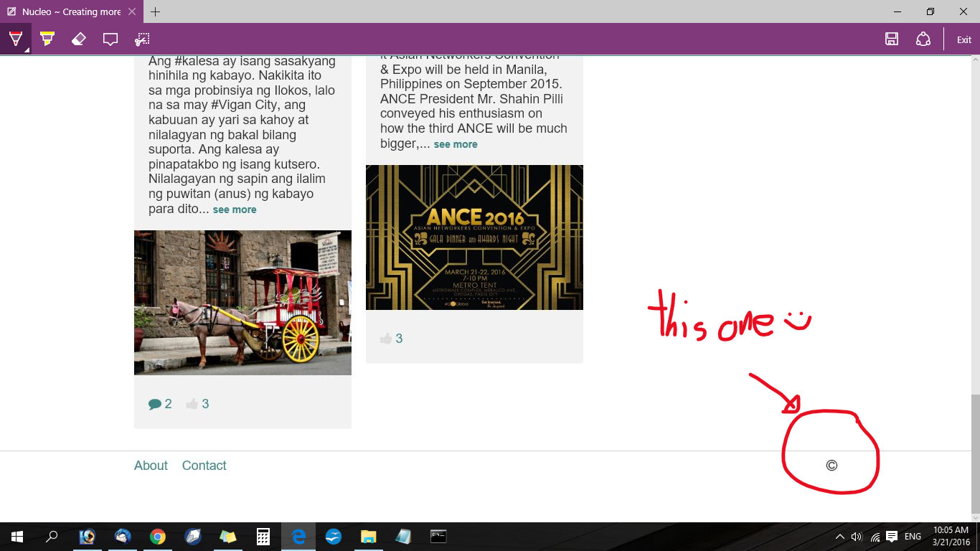The width and height of the screenshot is (980, 551).
Task: Open File Explorer from the taskbar
Action: pyautogui.click(x=368, y=537)
